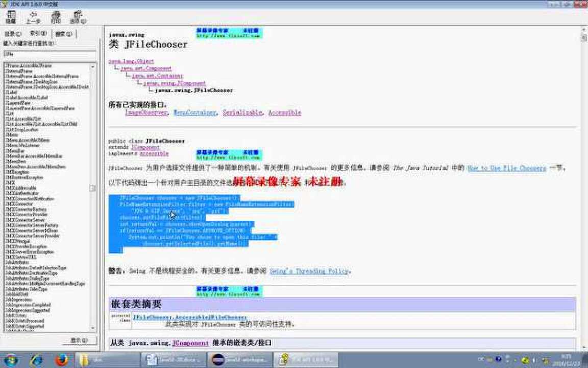Click Accessible link after 'implements'
588x368 pixels.
click(154, 153)
